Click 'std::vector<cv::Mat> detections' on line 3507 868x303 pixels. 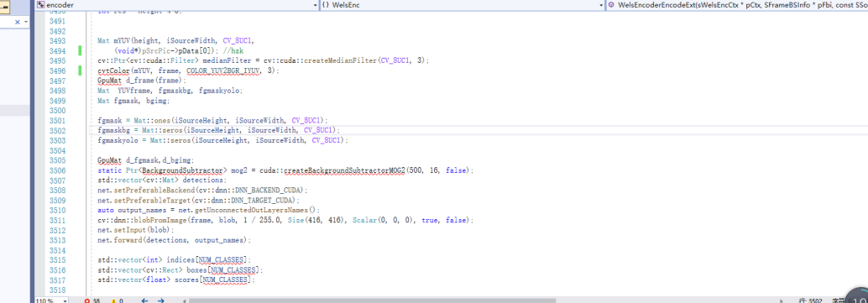pyautogui.click(x=161, y=180)
